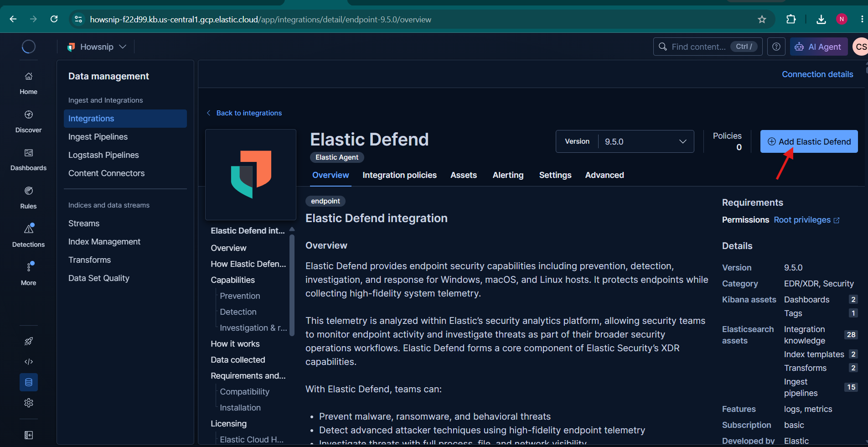
Task: Click the collapse panel icon at sidebar bottom
Action: tap(28, 435)
